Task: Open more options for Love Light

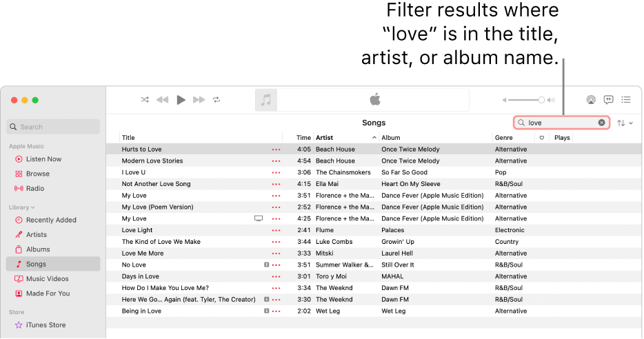Action: pyautogui.click(x=276, y=230)
